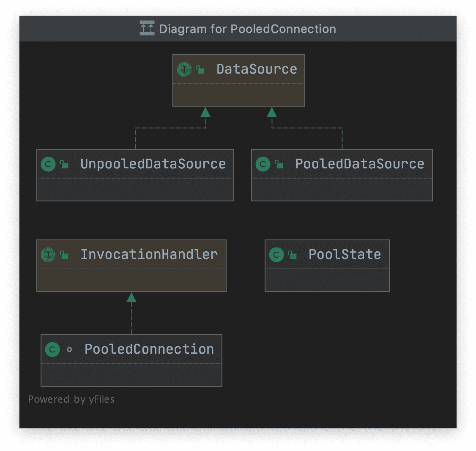Click the interface icon on the InvocationHandler node
The image size is (476, 451).
point(48,255)
